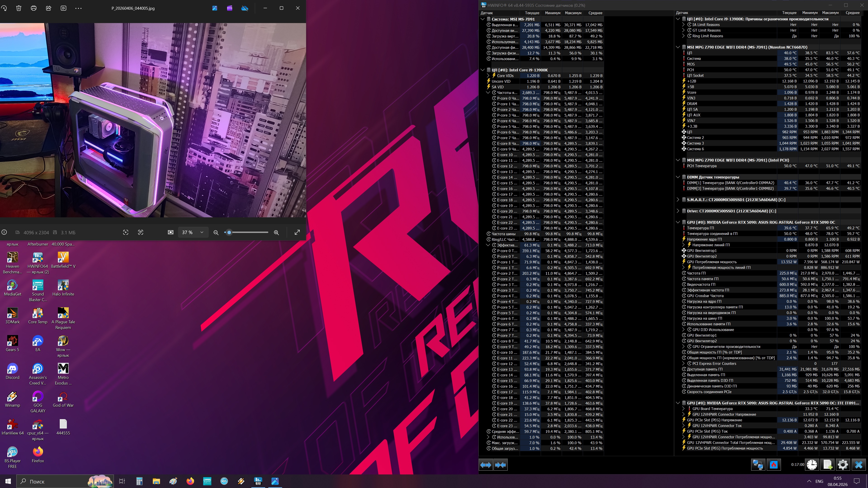
Task: Click the start logging sheet icon
Action: [x=827, y=465]
